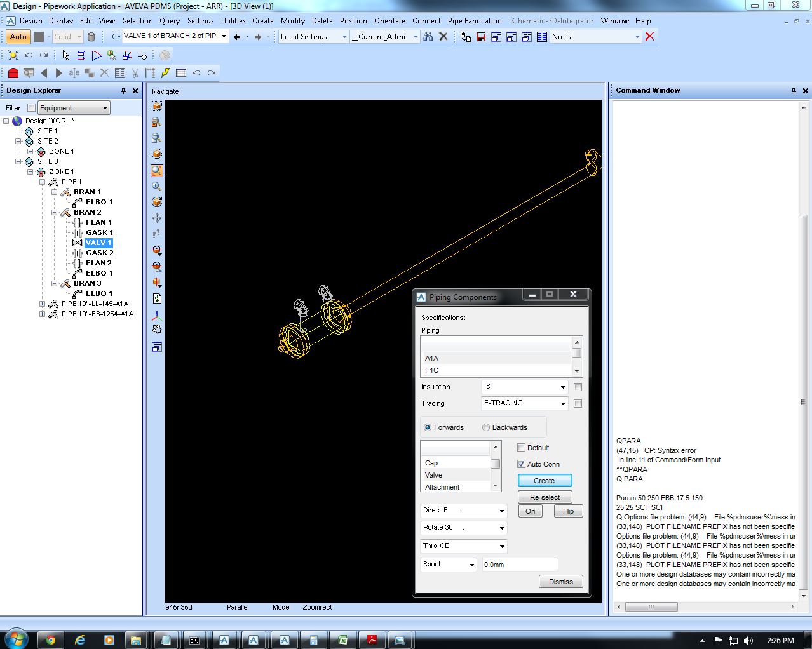Open the Equipment filter dropdown
Viewport: 812px width, 649px height.
point(74,108)
